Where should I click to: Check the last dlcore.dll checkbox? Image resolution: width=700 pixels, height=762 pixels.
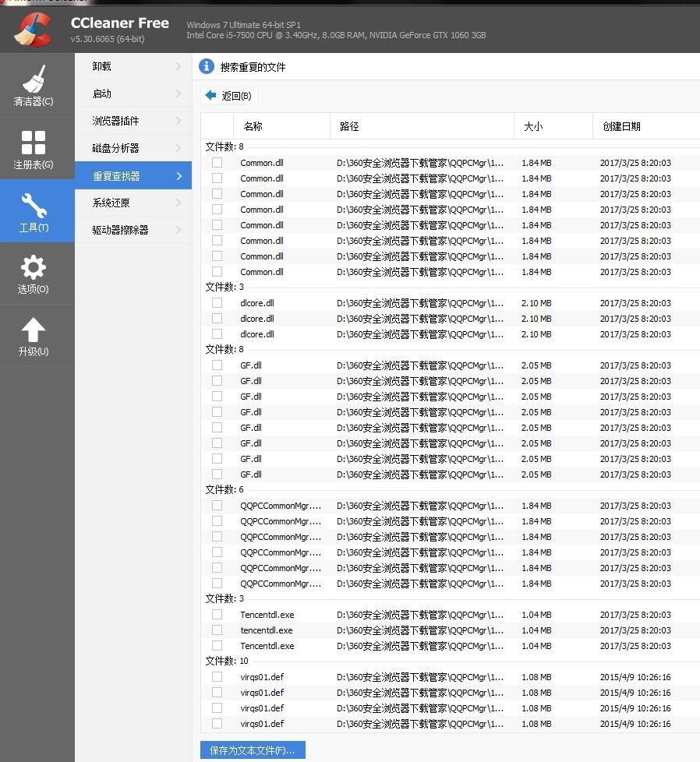pos(217,333)
